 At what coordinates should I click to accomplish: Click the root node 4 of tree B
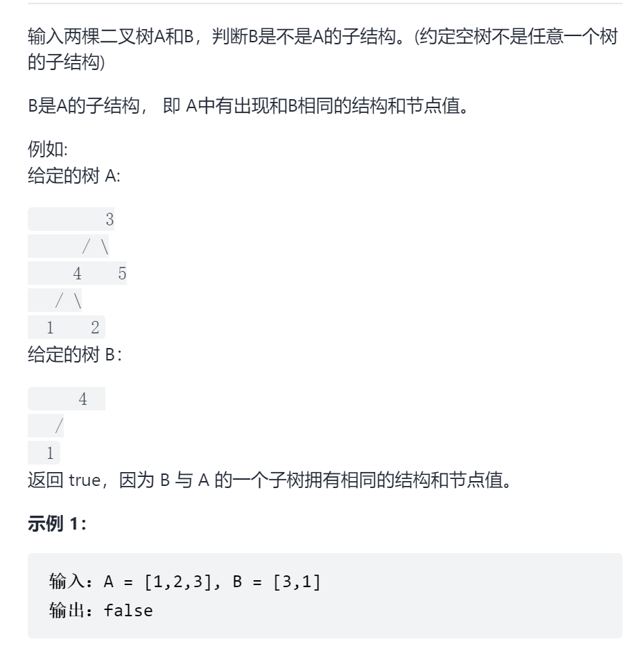[x=82, y=399]
